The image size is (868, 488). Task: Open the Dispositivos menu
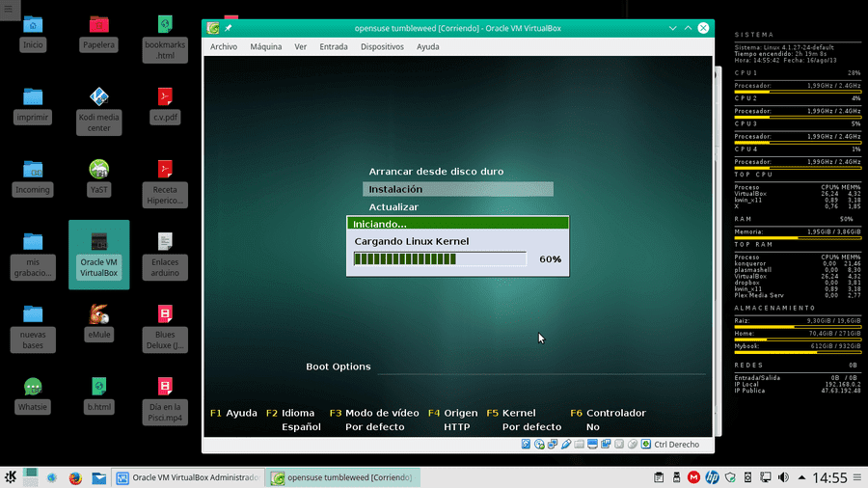click(x=382, y=46)
